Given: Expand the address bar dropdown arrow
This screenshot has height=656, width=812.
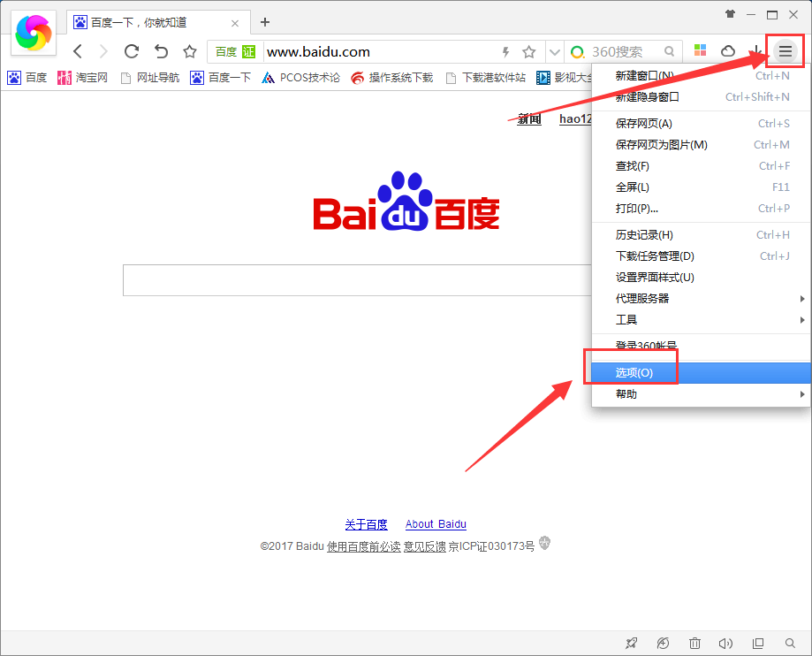Looking at the screenshot, I should click(555, 52).
